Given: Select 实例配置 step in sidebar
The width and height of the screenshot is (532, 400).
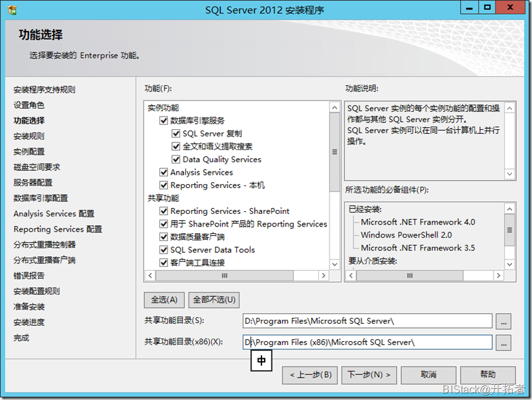Looking at the screenshot, I should point(29,152).
